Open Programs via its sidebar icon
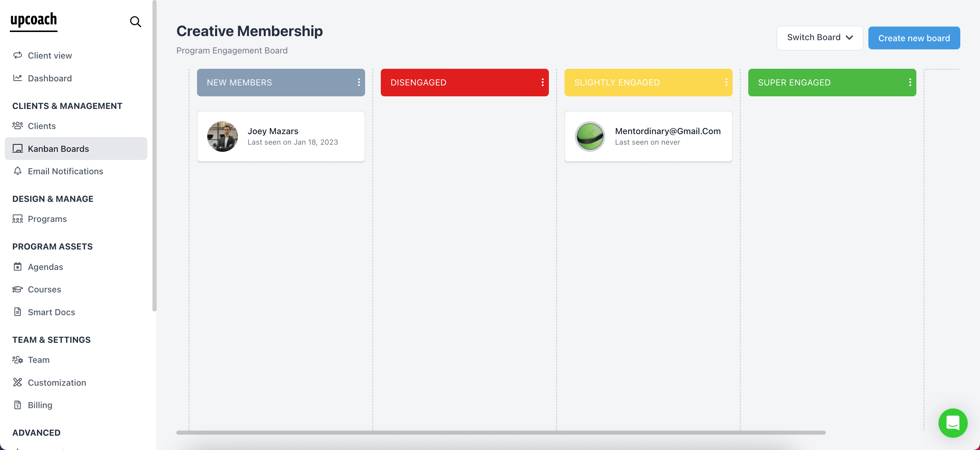980x450 pixels. tap(18, 219)
